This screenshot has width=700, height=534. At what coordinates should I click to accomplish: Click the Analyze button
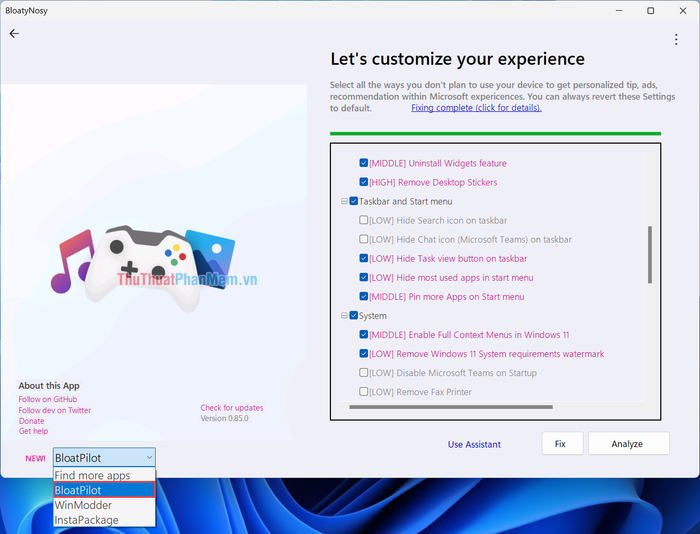(x=629, y=443)
